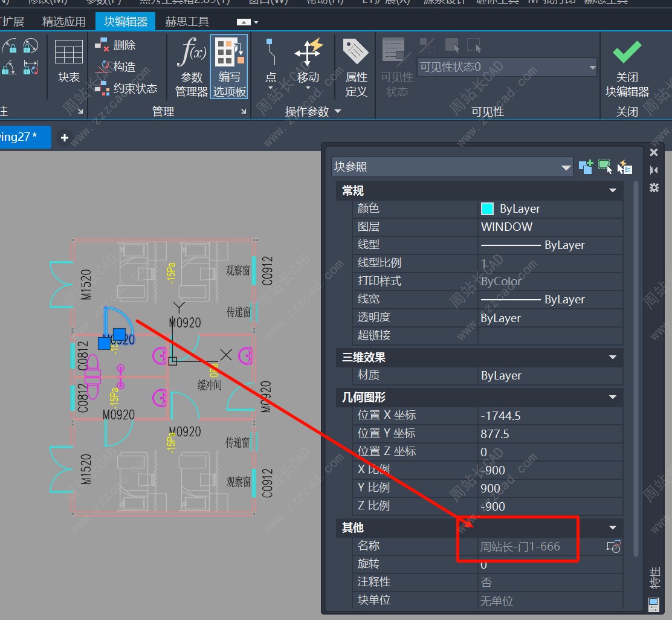Click the Quick Select icon in properties panel
This screenshot has height=620, width=672.
[x=624, y=167]
